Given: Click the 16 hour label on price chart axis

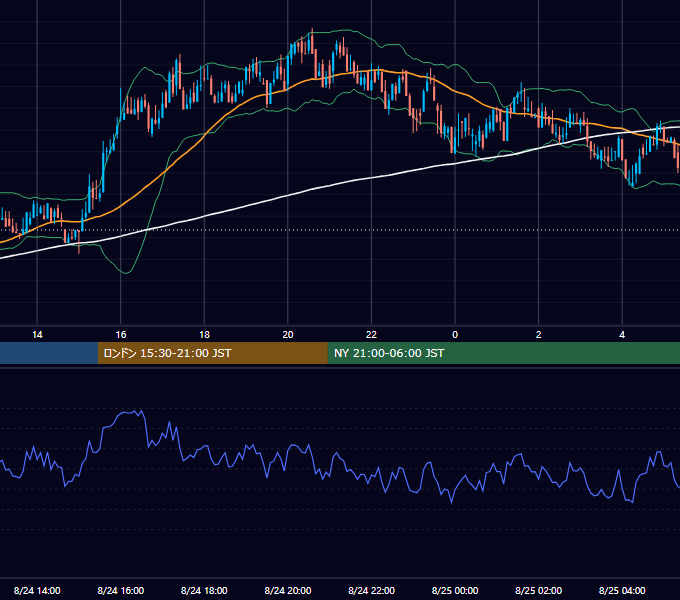Looking at the screenshot, I should point(121,335).
